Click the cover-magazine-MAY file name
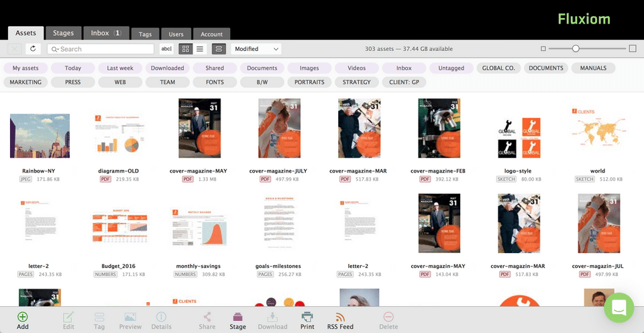The width and height of the screenshot is (644, 333). (199, 171)
